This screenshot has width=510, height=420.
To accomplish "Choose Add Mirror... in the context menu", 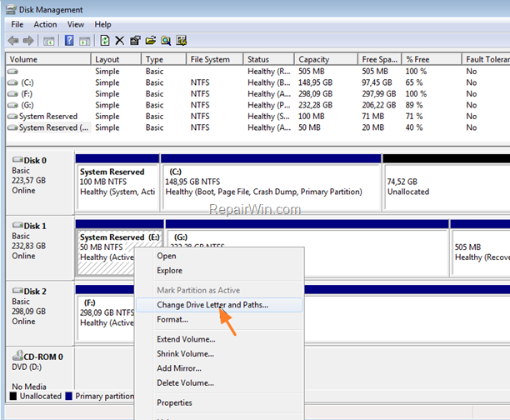I will [x=219, y=368].
